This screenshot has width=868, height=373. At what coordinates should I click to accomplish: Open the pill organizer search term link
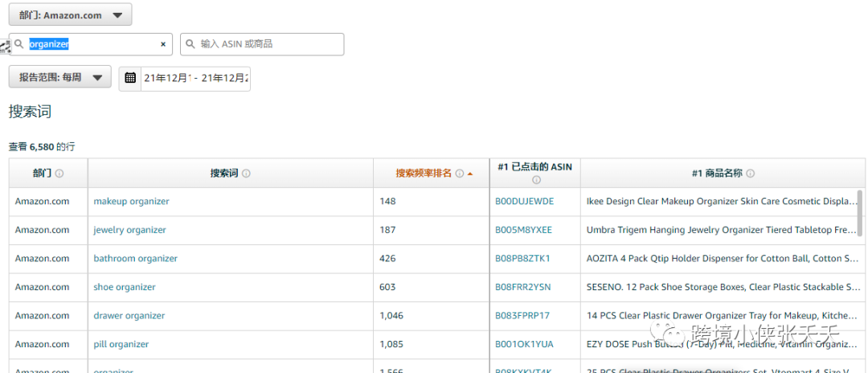(121, 344)
